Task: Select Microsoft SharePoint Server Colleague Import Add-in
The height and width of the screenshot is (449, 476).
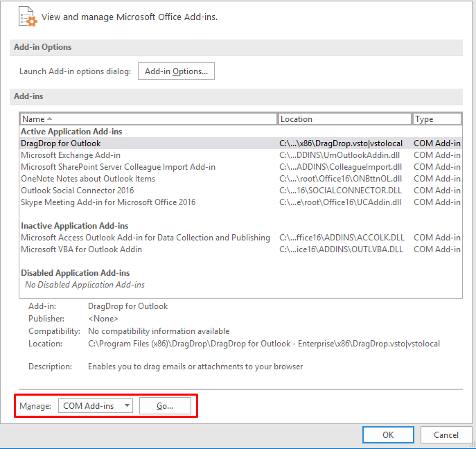Action: (x=240, y=167)
